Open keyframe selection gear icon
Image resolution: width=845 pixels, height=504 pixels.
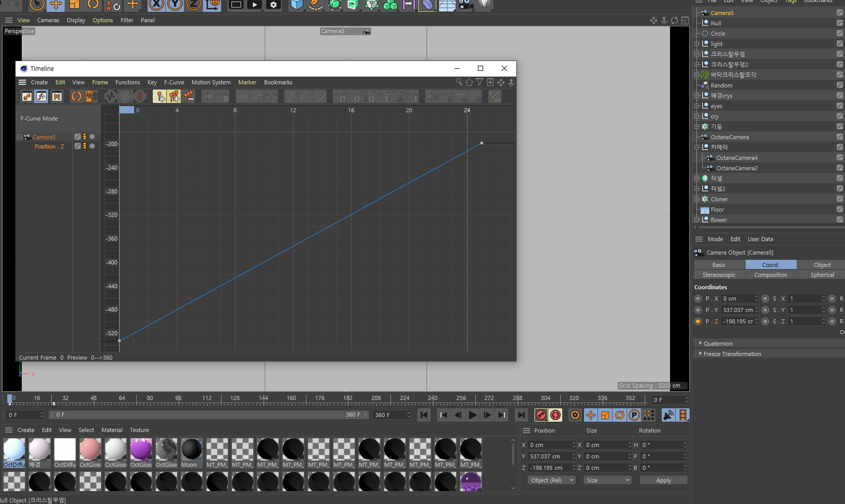(575, 415)
